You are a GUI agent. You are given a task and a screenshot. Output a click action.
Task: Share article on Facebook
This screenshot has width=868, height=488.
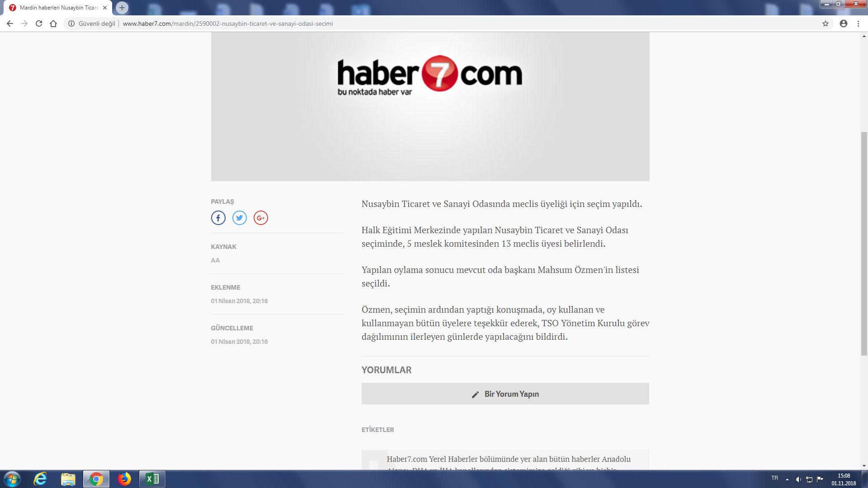click(x=218, y=218)
